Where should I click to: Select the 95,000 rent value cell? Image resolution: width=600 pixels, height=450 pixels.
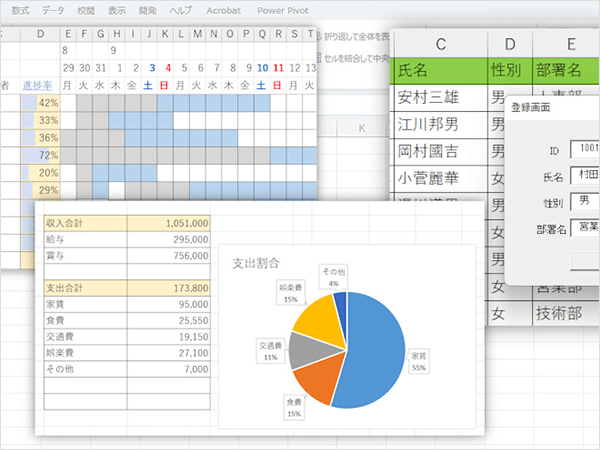click(x=168, y=304)
